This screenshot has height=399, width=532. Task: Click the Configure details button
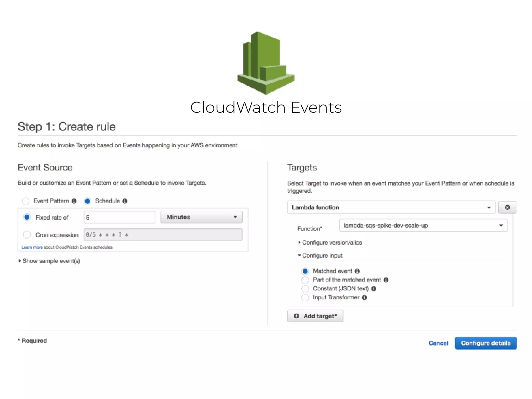486,343
